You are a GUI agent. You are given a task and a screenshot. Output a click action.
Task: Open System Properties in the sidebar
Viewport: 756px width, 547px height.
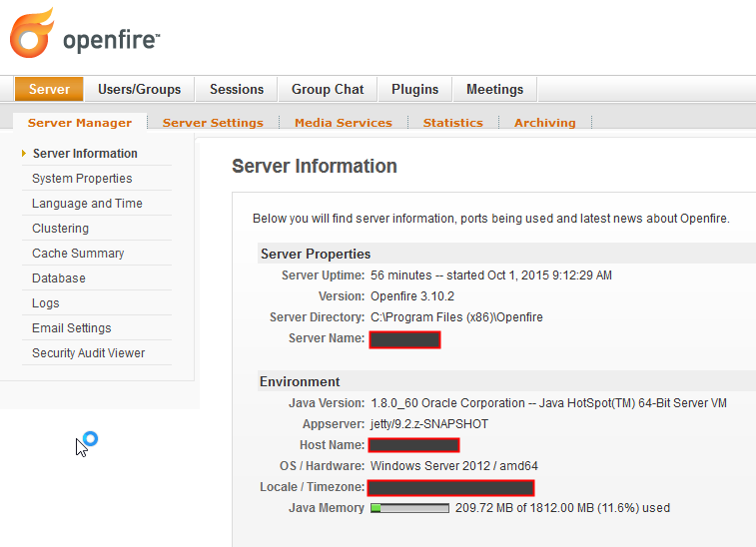(82, 179)
